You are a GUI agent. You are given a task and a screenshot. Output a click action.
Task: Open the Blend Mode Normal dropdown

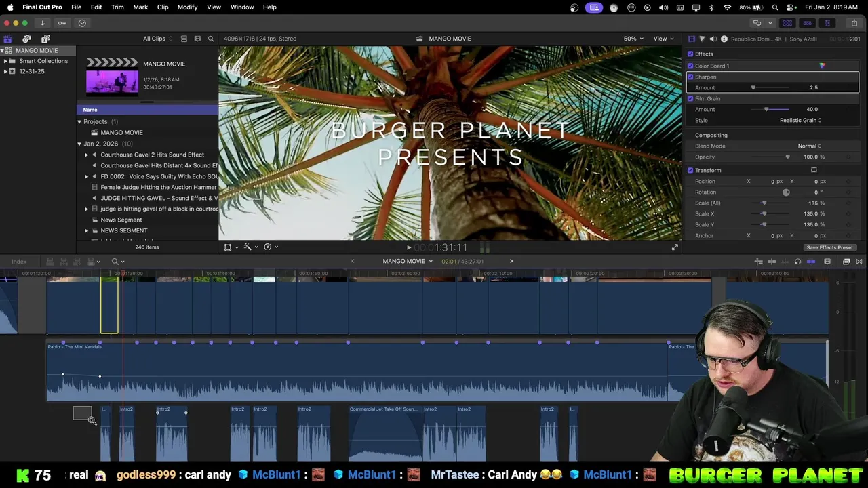point(810,146)
